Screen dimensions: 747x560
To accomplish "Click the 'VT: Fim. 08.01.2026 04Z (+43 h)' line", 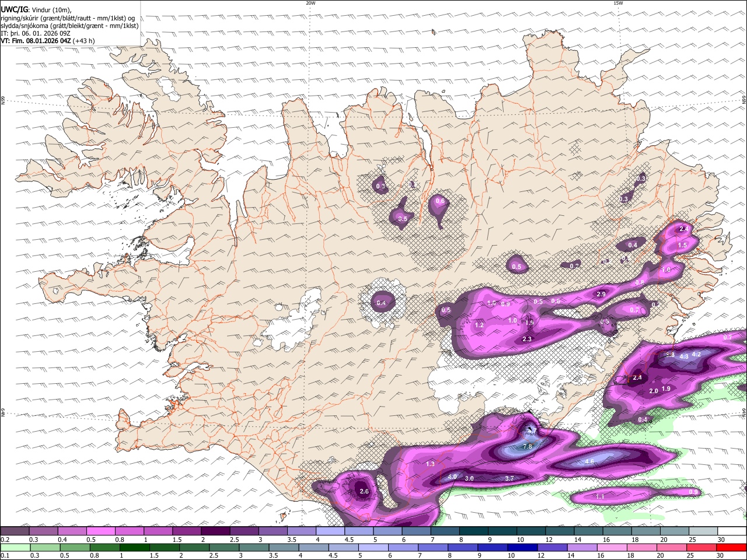I will click(47, 41).
